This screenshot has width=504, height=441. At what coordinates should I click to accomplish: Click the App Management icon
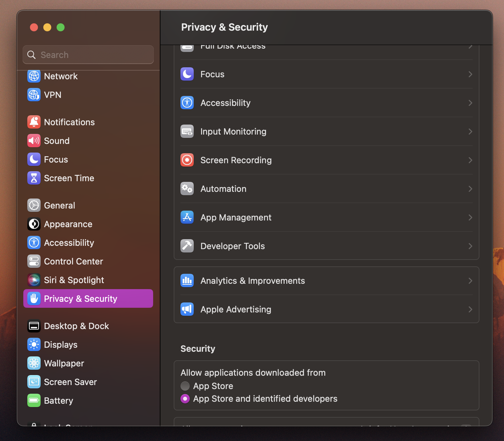tap(187, 218)
